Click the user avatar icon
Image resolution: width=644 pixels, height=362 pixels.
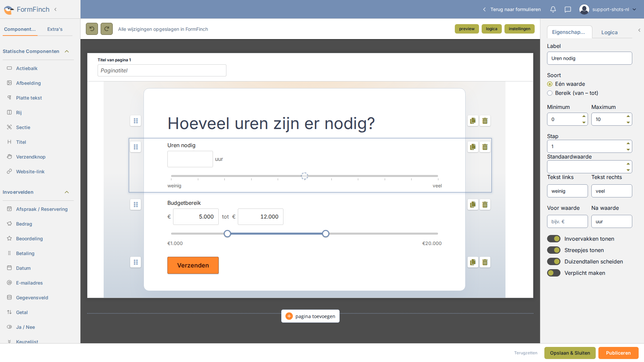point(584,9)
